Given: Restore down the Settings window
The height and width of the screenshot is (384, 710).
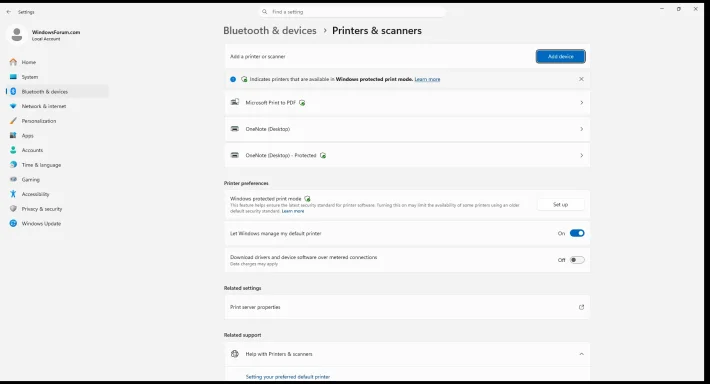Looking at the screenshot, I should pos(679,9).
